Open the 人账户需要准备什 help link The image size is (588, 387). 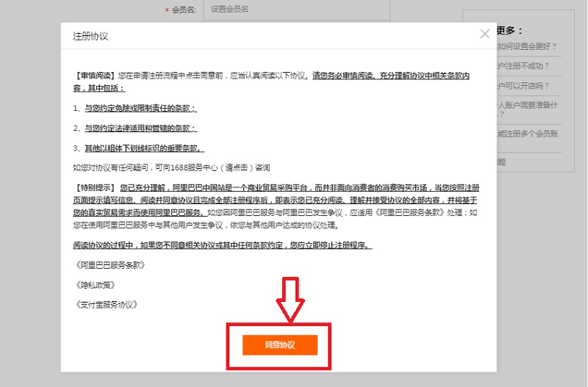527,105
